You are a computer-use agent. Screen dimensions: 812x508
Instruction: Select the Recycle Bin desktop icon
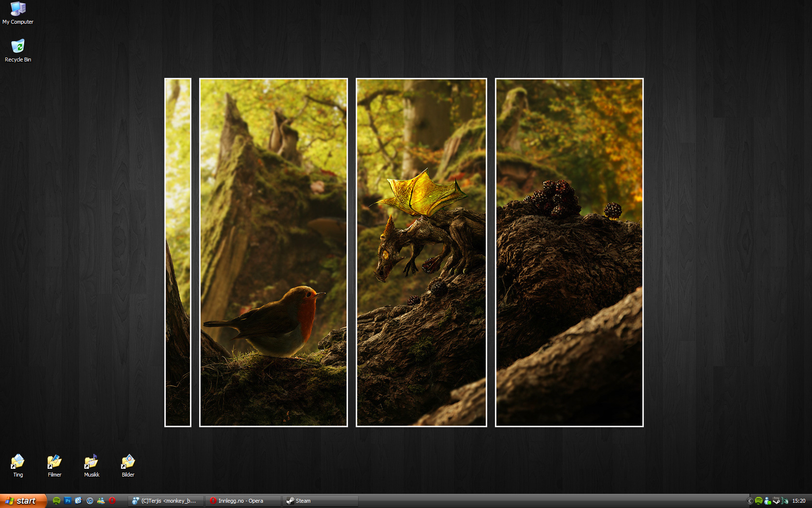(18, 51)
